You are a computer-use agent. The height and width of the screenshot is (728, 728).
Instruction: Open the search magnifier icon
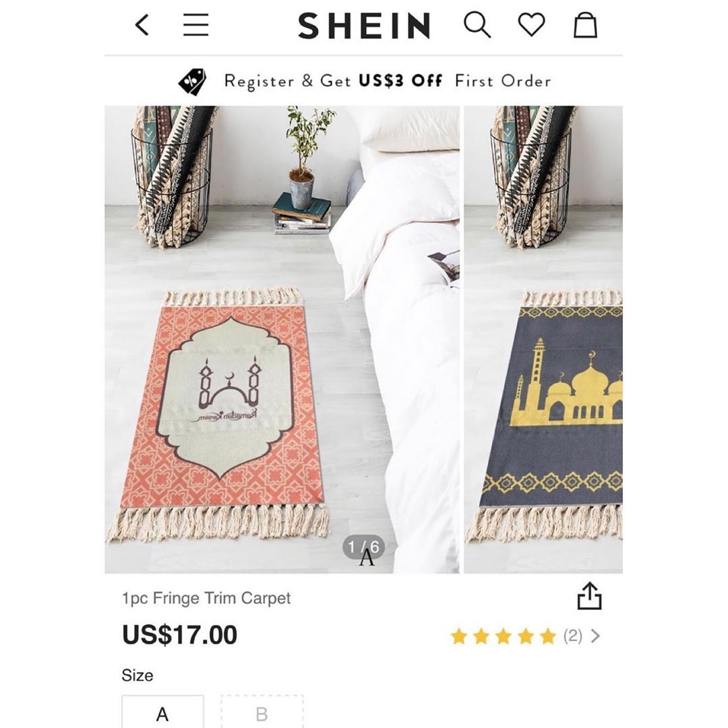pyautogui.click(x=477, y=26)
